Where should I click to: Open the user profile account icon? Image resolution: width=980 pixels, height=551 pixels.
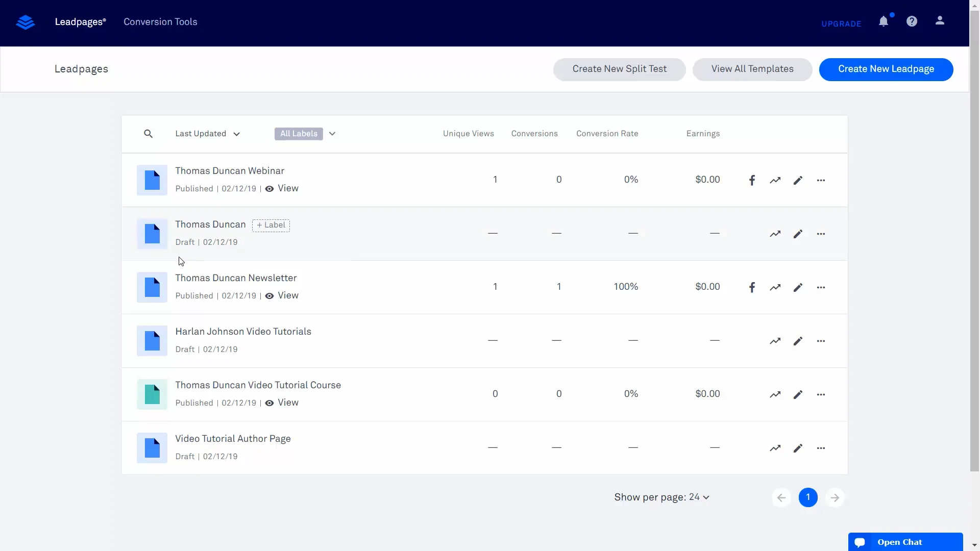coord(940,21)
